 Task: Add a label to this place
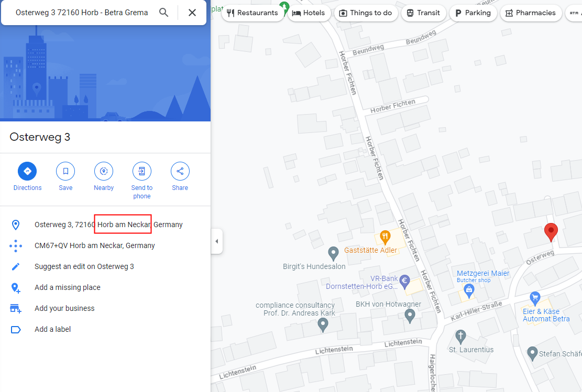click(x=52, y=329)
